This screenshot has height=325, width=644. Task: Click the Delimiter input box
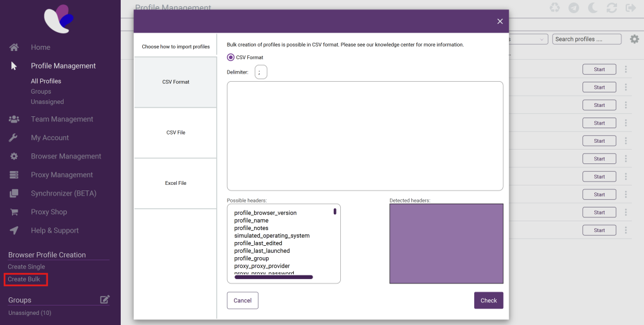click(261, 72)
